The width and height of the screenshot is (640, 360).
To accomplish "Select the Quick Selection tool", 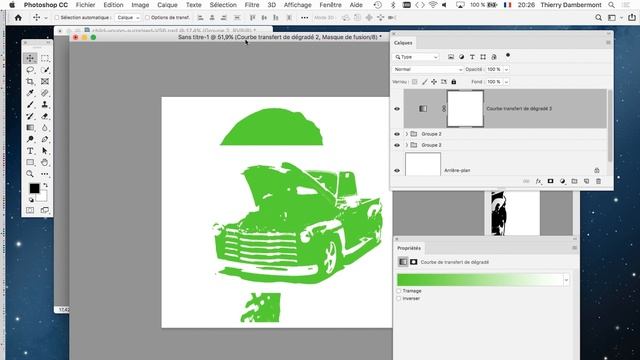I will (x=44, y=70).
